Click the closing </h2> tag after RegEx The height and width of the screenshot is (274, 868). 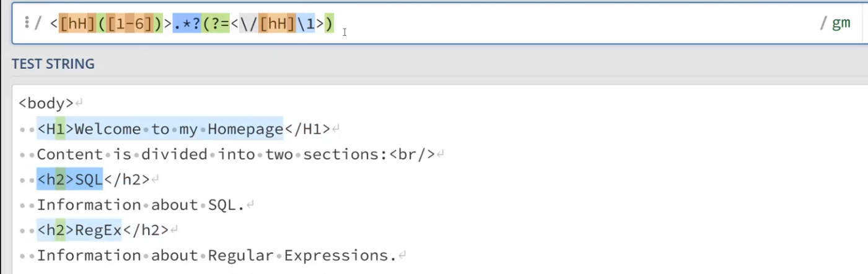coord(146,230)
